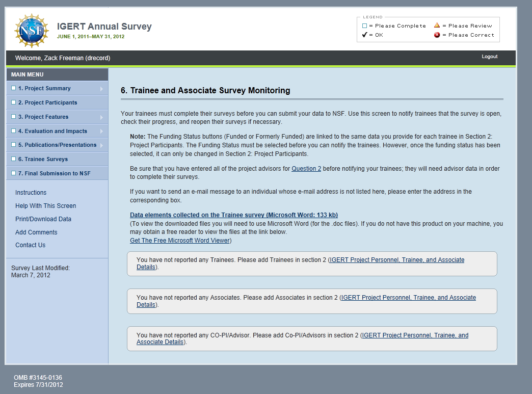Click the 'Survey Last Modified' date text
The width and height of the screenshot is (532, 394).
[x=40, y=272]
